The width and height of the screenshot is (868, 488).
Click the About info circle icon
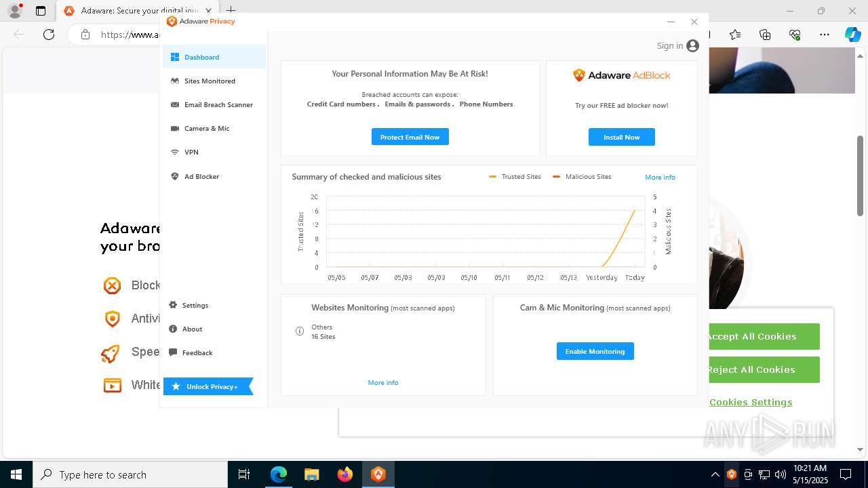click(173, 329)
